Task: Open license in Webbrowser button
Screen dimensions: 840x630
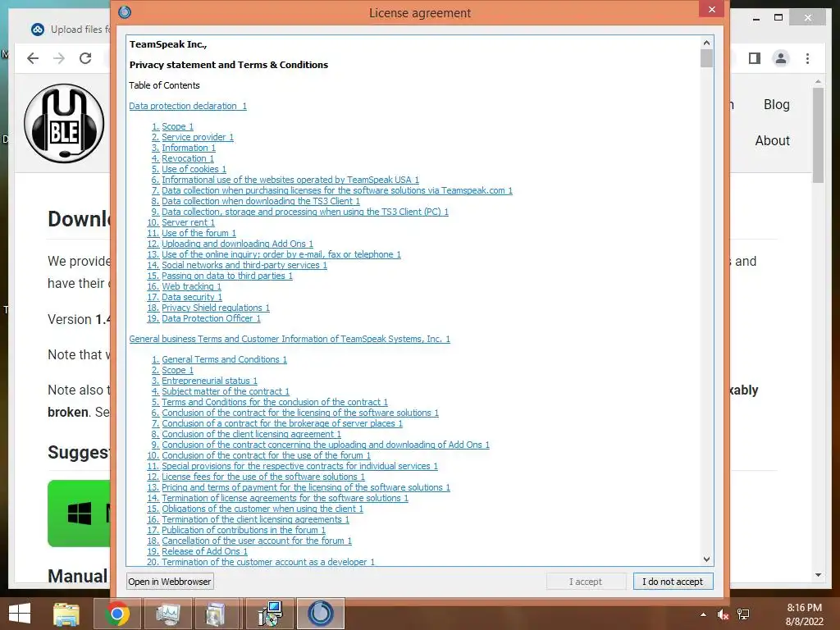Action: [x=170, y=582]
